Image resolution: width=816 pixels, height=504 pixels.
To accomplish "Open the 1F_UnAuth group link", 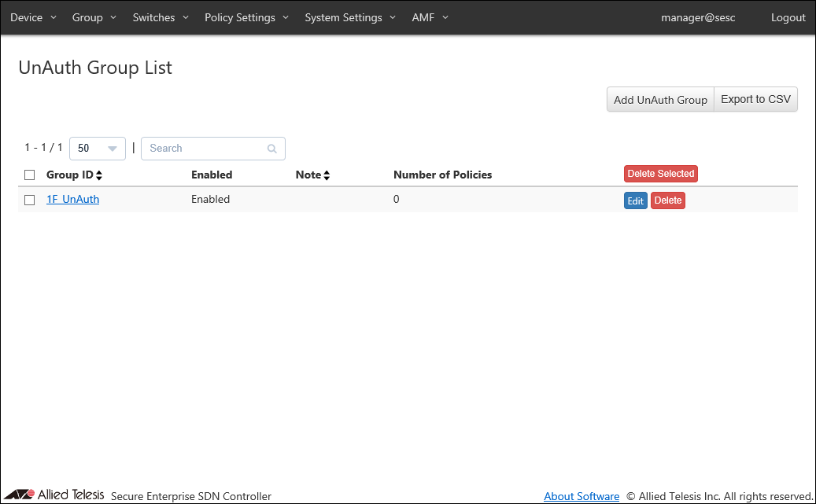I will [x=73, y=200].
